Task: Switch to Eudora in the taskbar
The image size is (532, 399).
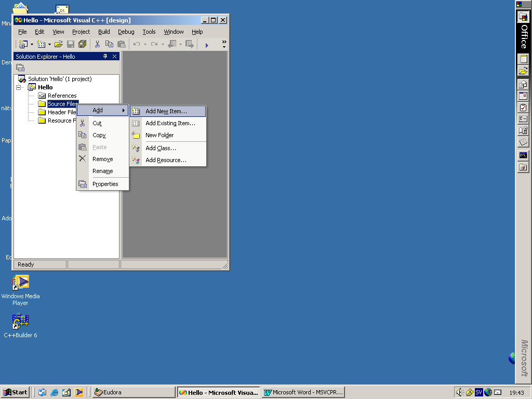Action: click(x=134, y=392)
